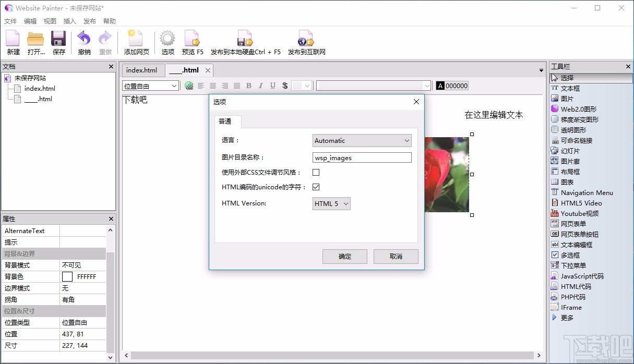
Task: Open the 插入 menu
Action: click(x=69, y=21)
